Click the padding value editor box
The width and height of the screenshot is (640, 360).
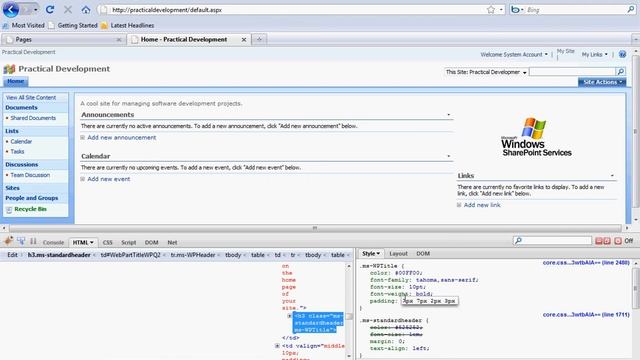click(429, 301)
